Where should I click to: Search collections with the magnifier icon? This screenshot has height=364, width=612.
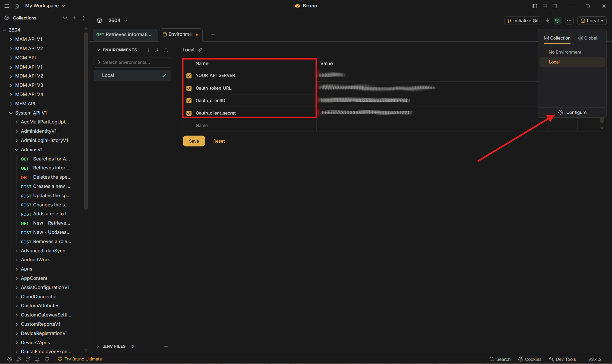pos(65,18)
